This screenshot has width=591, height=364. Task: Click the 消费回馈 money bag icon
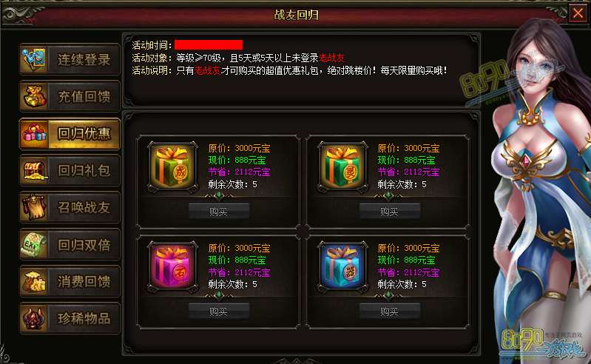(x=34, y=281)
